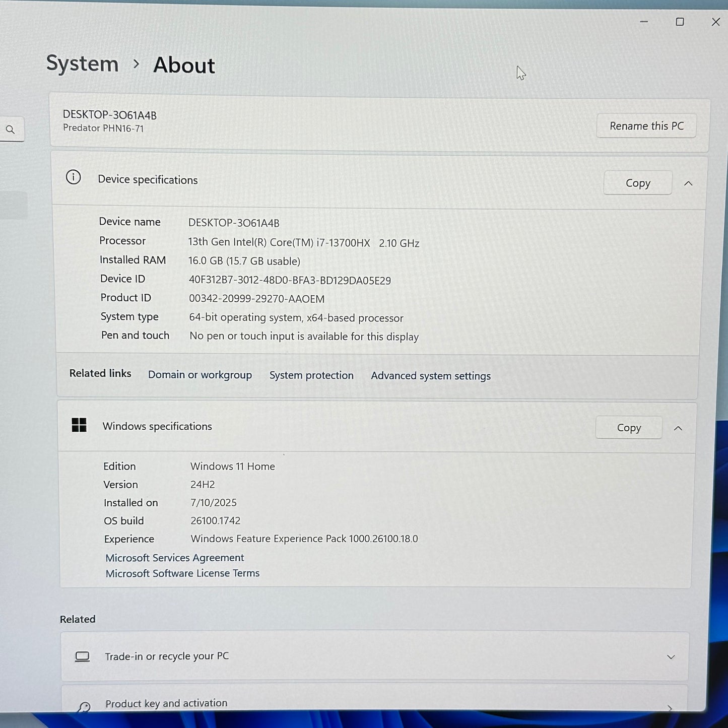Click the About breadcrumb heading

(x=184, y=65)
